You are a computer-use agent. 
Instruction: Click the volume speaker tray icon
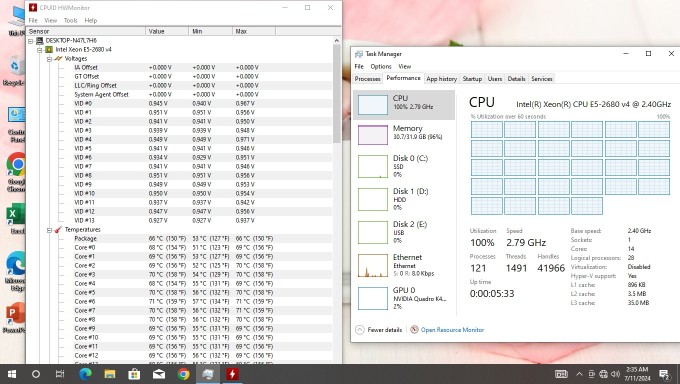tap(615, 374)
